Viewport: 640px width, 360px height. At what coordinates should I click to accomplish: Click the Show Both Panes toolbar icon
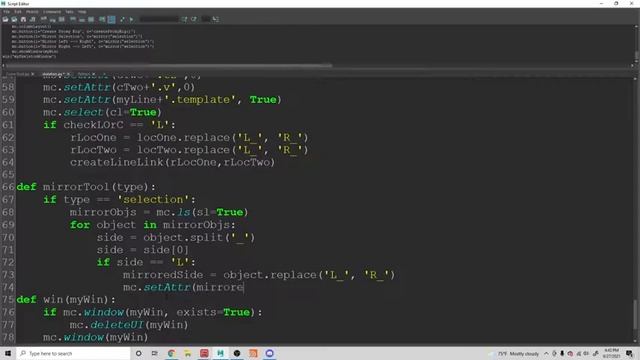click(91, 19)
